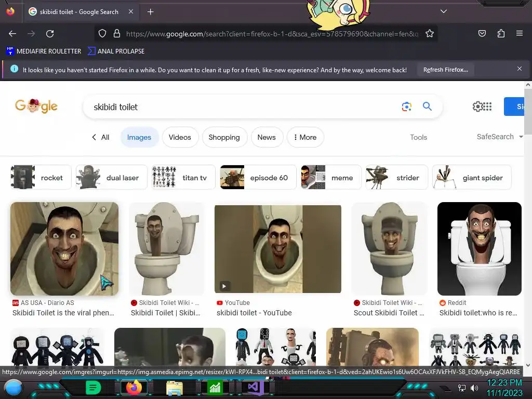This screenshot has width=532, height=399.
Task: Open Firefox application hamburger menu
Action: coord(520,33)
